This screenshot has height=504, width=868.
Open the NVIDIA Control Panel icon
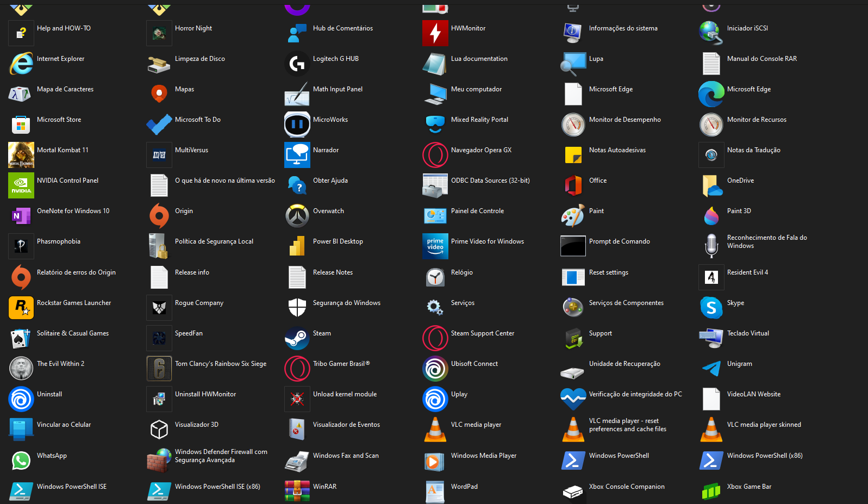(21, 185)
